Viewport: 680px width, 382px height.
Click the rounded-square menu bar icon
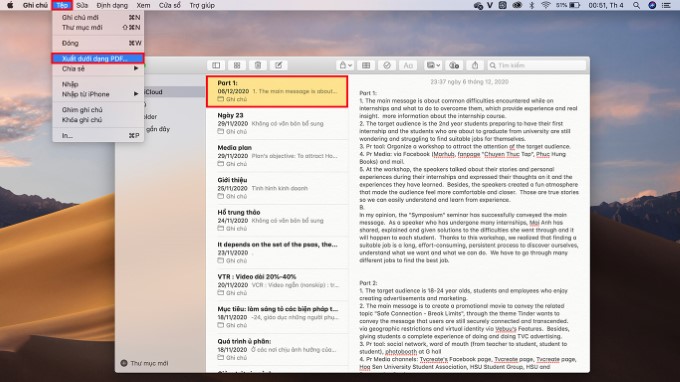coord(503,5)
